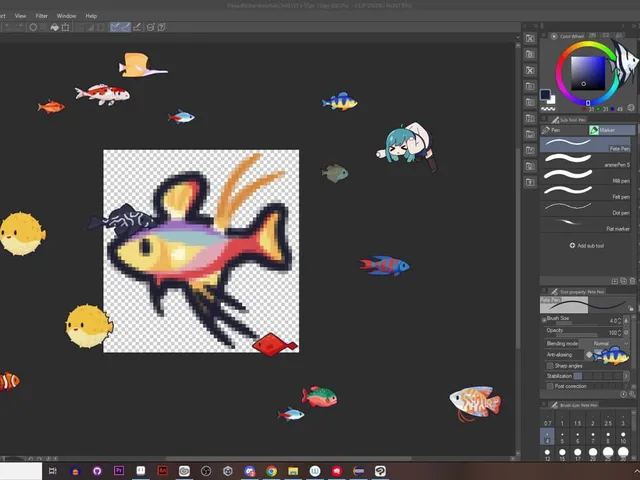Toggle the snap-to-grid icon beside highlighted snap buttons

coord(137,27)
